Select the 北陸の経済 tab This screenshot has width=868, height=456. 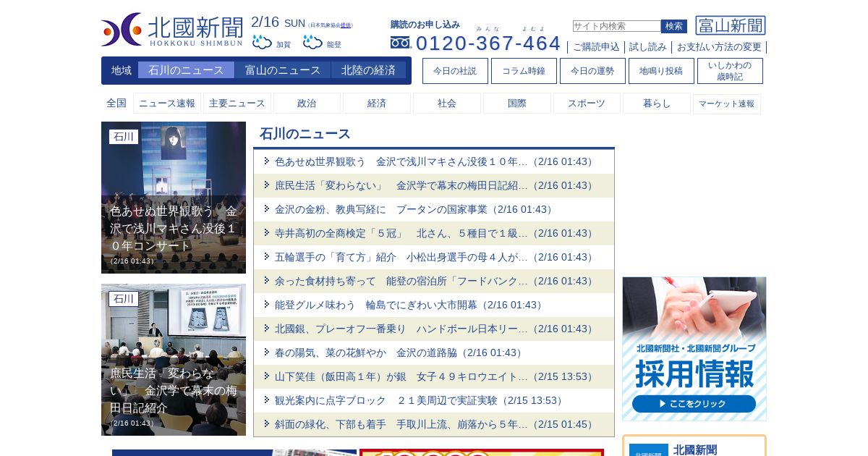[368, 70]
